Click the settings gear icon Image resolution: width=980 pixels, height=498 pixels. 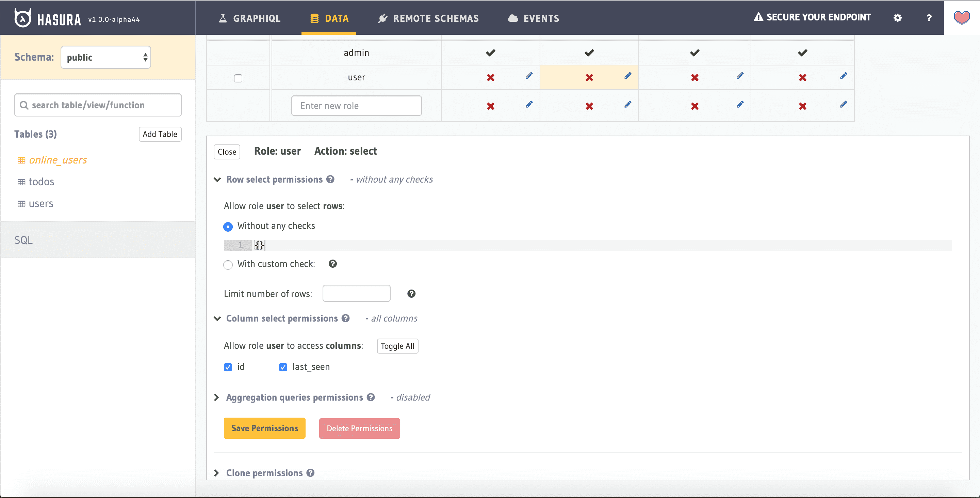pyautogui.click(x=898, y=18)
